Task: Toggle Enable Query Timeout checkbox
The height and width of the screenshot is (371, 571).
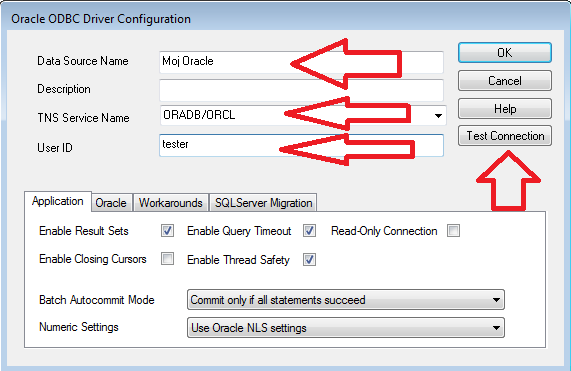Action: click(x=310, y=230)
